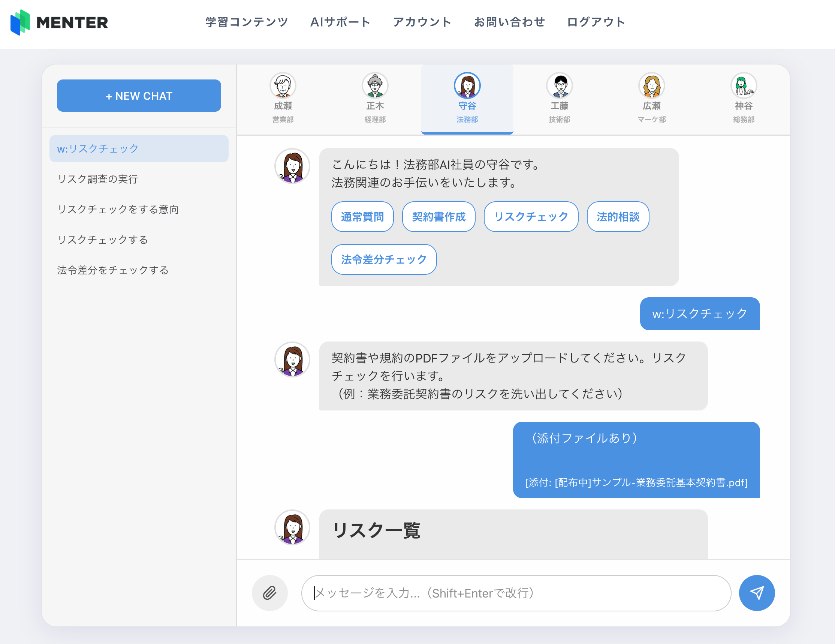Start a conversation with NEW CHAT button

click(x=139, y=96)
